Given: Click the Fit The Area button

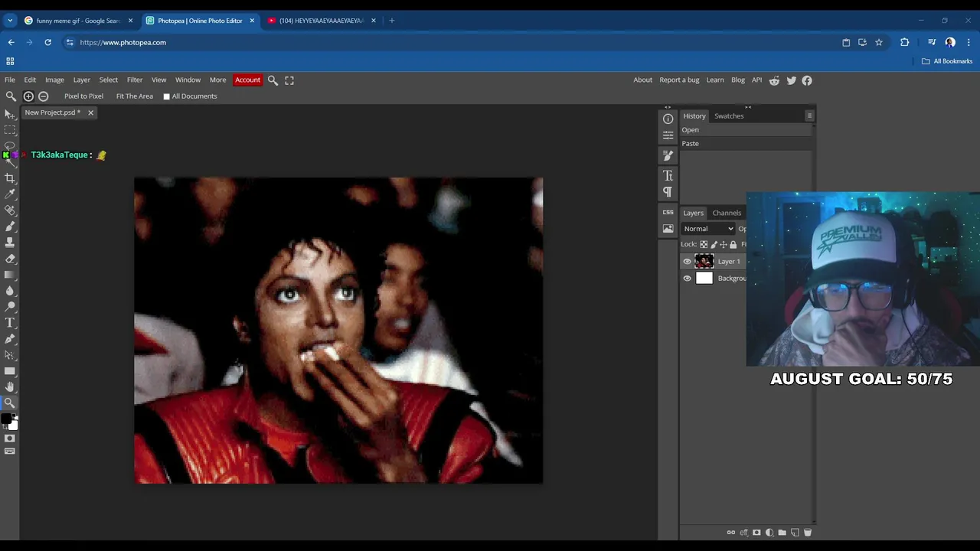Looking at the screenshot, I should 135,96.
